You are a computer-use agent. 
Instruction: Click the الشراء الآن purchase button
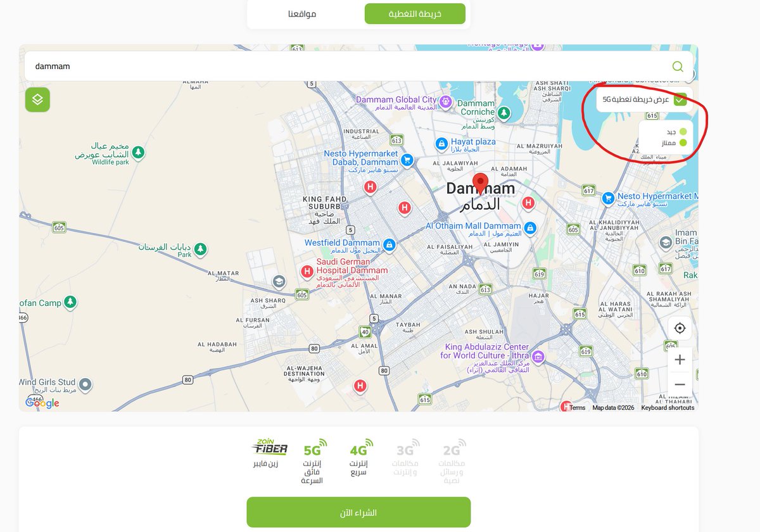click(x=358, y=512)
